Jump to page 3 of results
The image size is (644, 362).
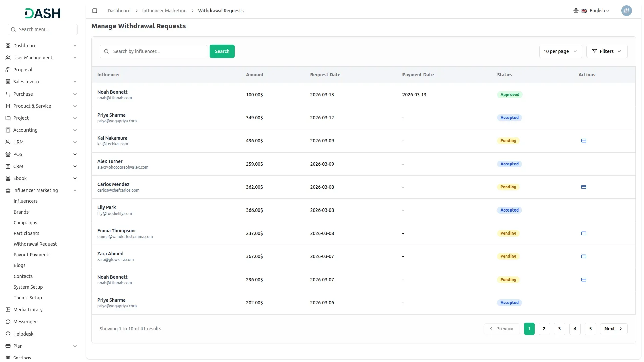(559, 329)
